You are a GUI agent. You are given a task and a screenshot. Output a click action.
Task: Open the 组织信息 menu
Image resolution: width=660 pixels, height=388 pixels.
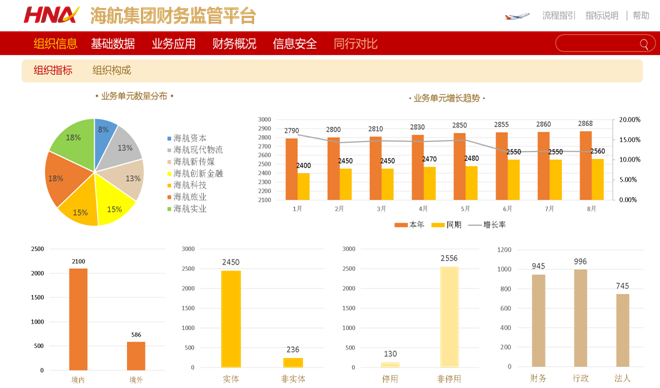[x=56, y=44]
